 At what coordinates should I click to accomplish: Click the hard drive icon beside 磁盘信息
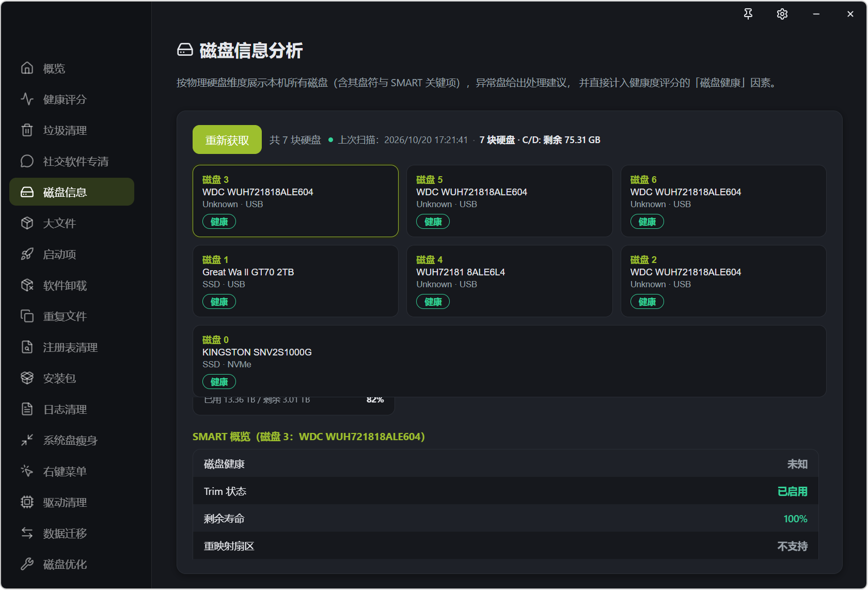tap(27, 192)
